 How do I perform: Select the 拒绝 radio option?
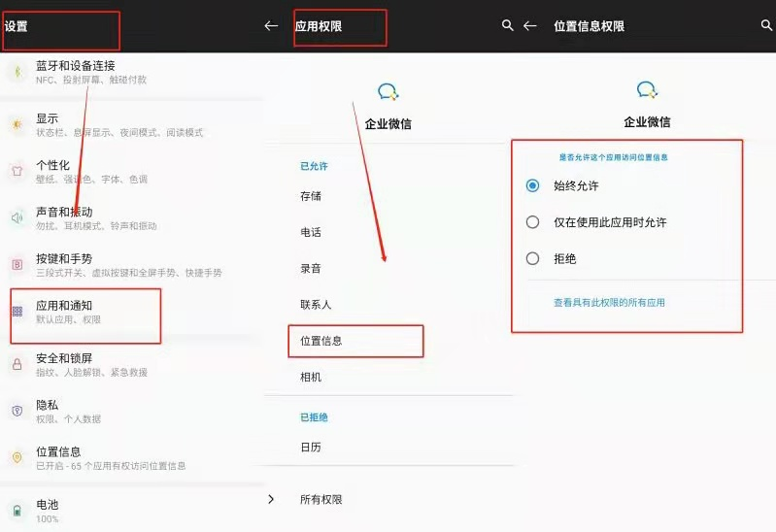point(532,258)
